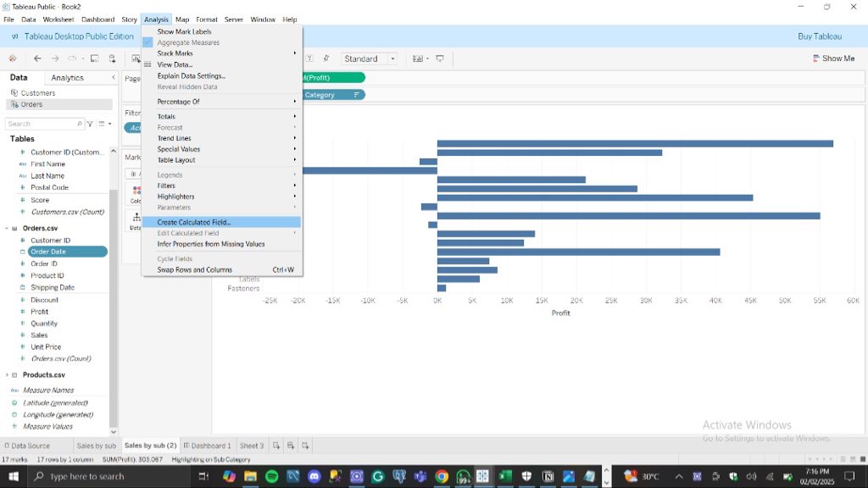Click the Windows taskbar search box
Image resolution: width=868 pixels, height=488 pixels.
coord(108,476)
